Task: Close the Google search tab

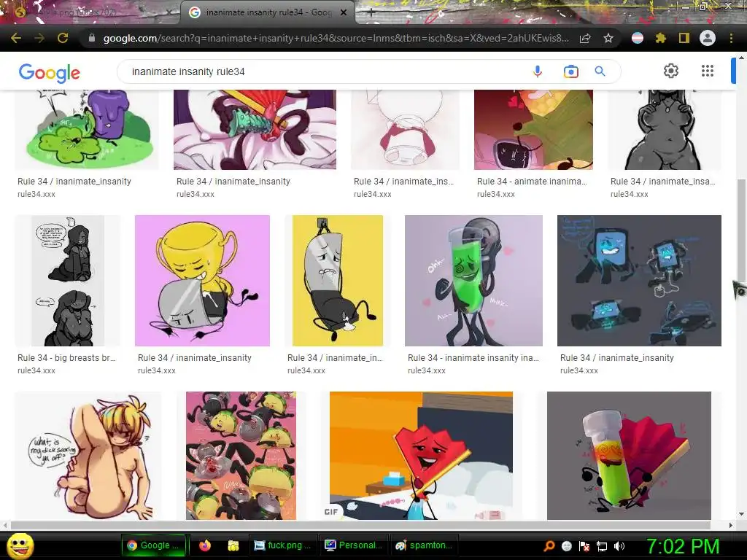Action: (343, 13)
